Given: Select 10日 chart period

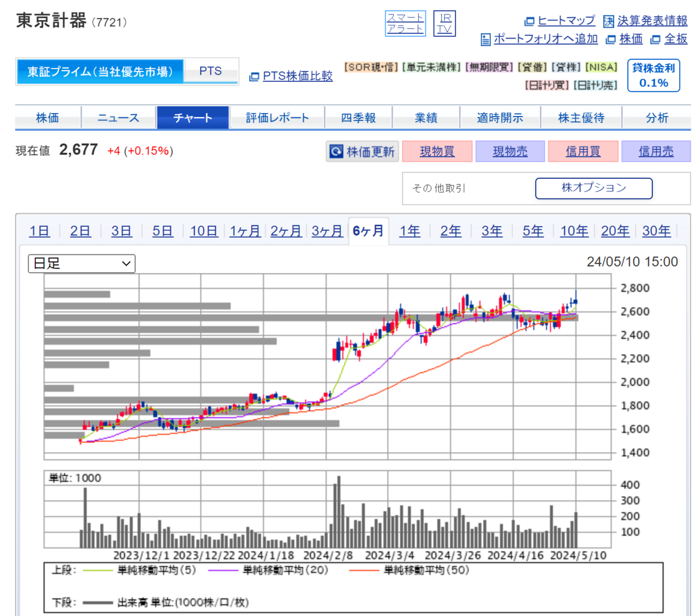Looking at the screenshot, I should point(204,231).
